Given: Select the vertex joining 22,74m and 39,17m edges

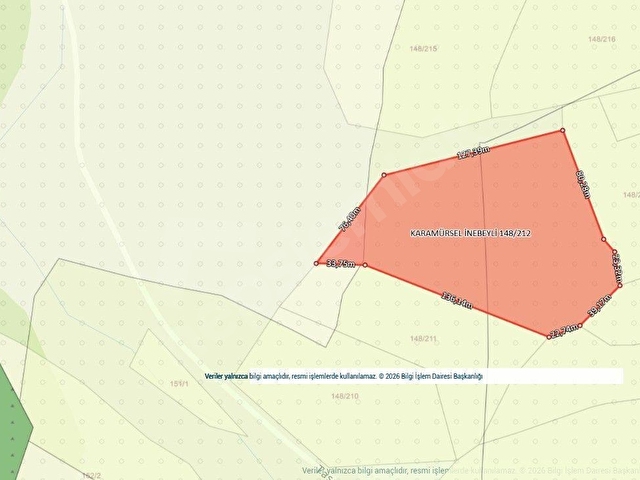Looking at the screenshot, I should coord(580,325).
